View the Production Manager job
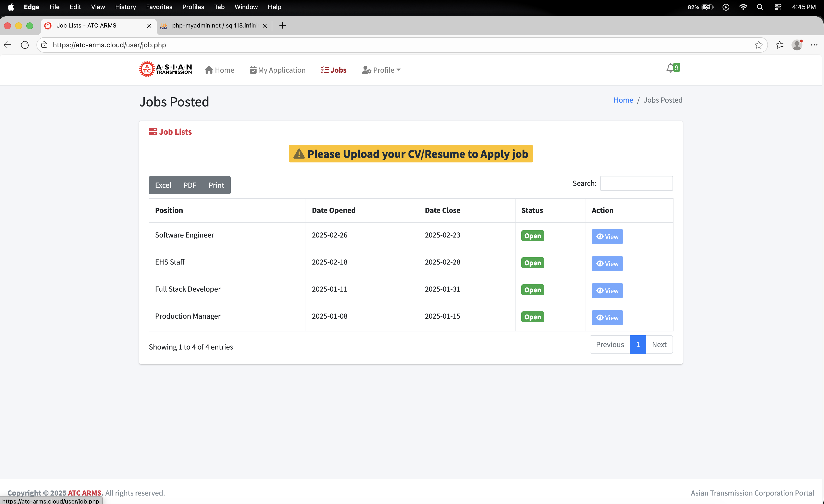Screen dimensions: 824x504 [607, 317]
